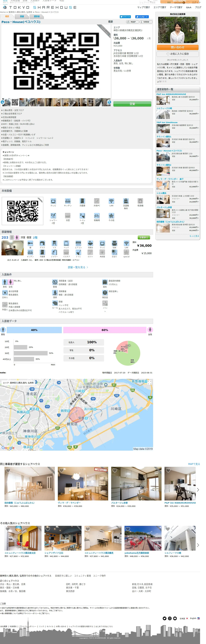Expand the operator list with もっと見る

[194, 236]
